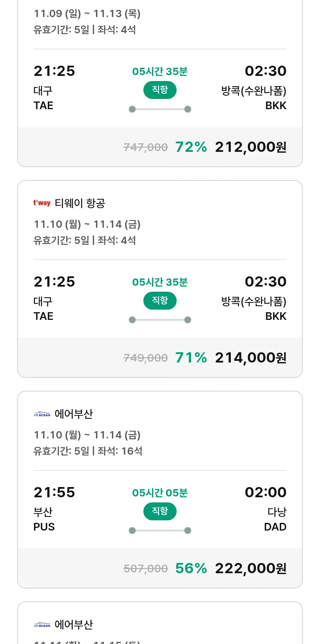This screenshot has height=644, width=320.
Task: Click the route line between PUS and DAD
Action: [160, 531]
